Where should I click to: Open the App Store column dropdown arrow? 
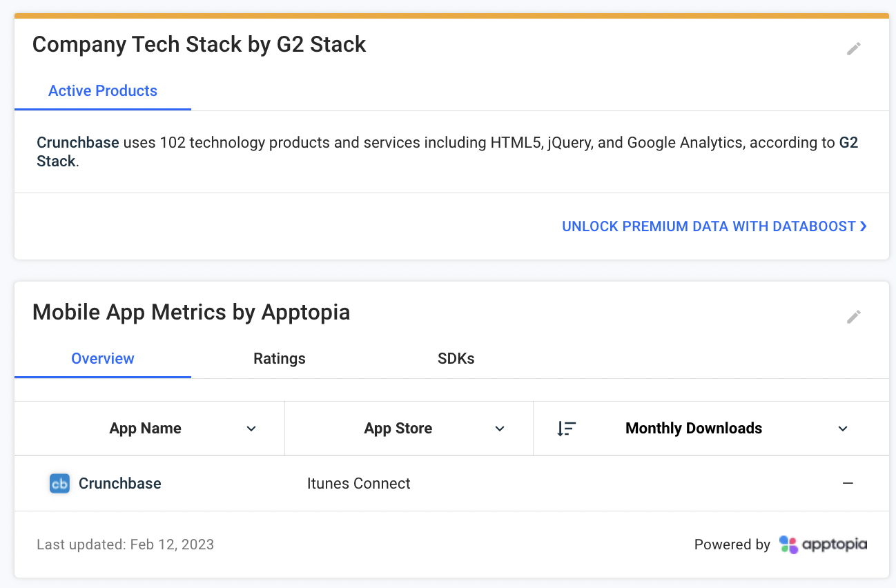tap(500, 429)
